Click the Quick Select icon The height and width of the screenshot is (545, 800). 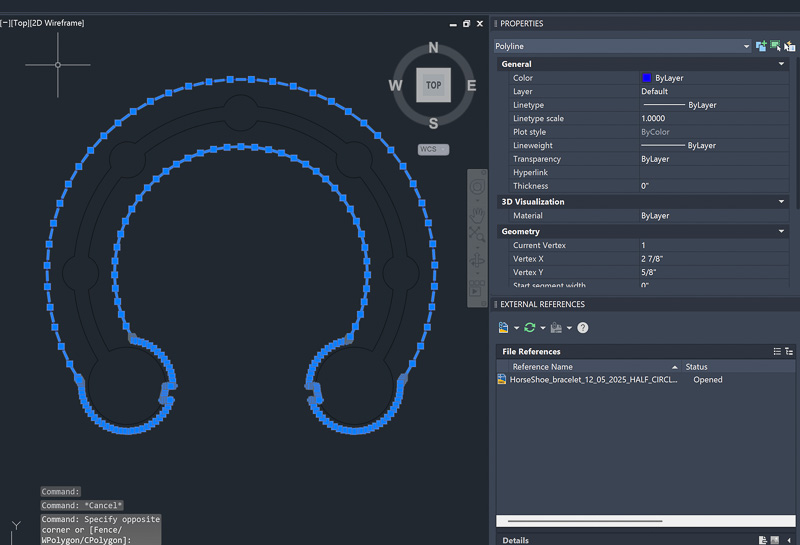[790, 46]
